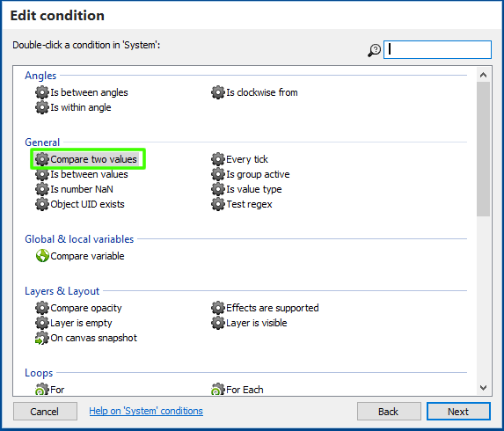Choose the 'Compare variable' globe icon
The height and width of the screenshot is (431, 504).
point(42,256)
